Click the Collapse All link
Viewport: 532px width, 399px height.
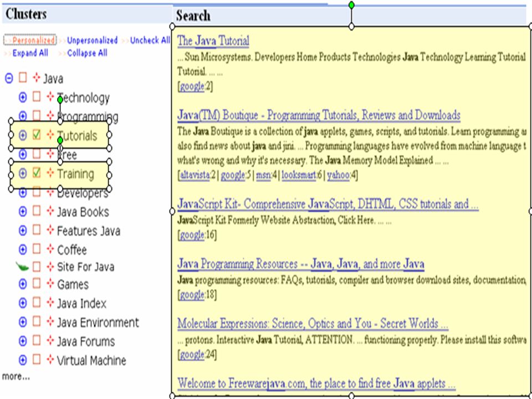87,53
